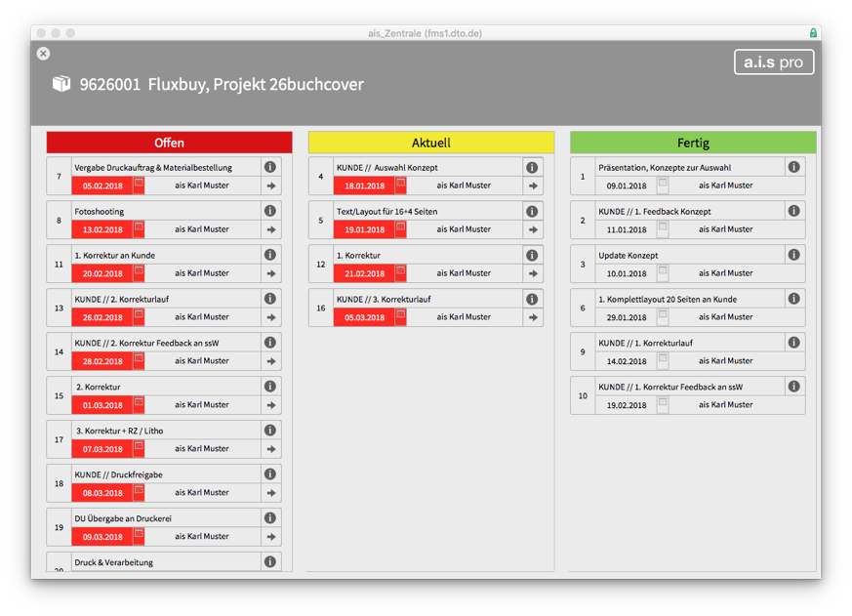Open info icon of Fotoshooting task
The image size is (852, 616).
click(270, 211)
